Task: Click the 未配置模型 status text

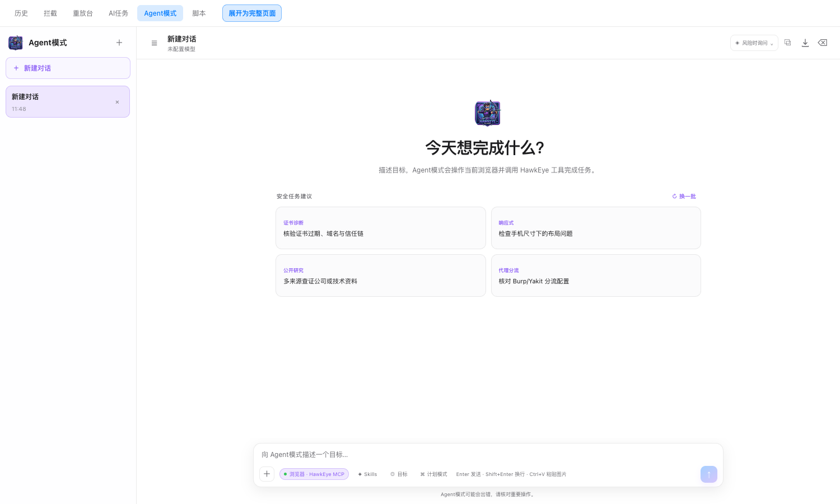Action: point(181,49)
